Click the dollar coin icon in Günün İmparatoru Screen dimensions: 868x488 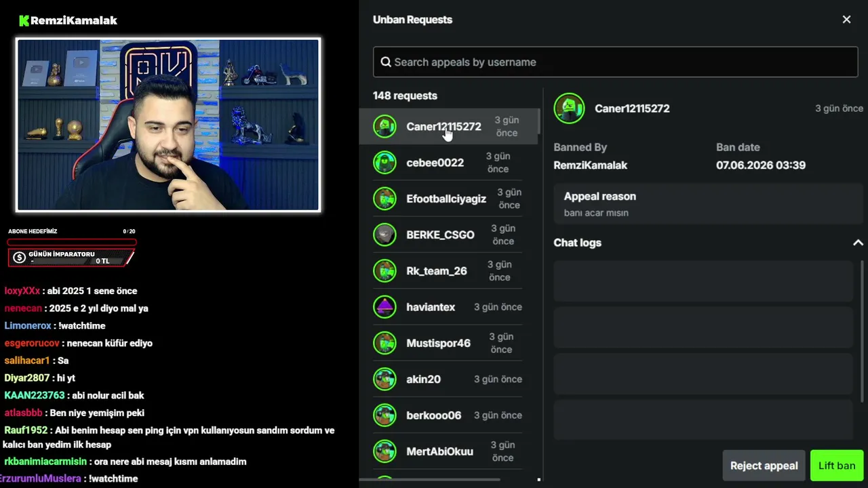[19, 258]
